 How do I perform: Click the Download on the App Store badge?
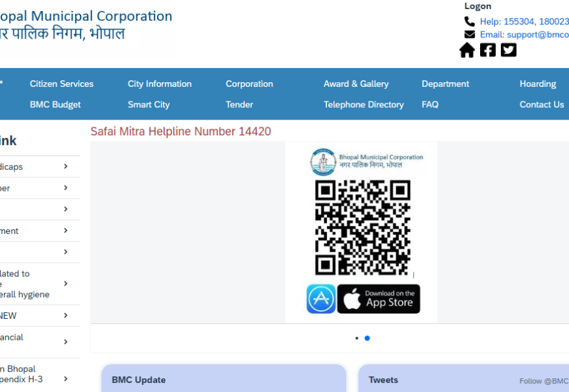point(379,299)
